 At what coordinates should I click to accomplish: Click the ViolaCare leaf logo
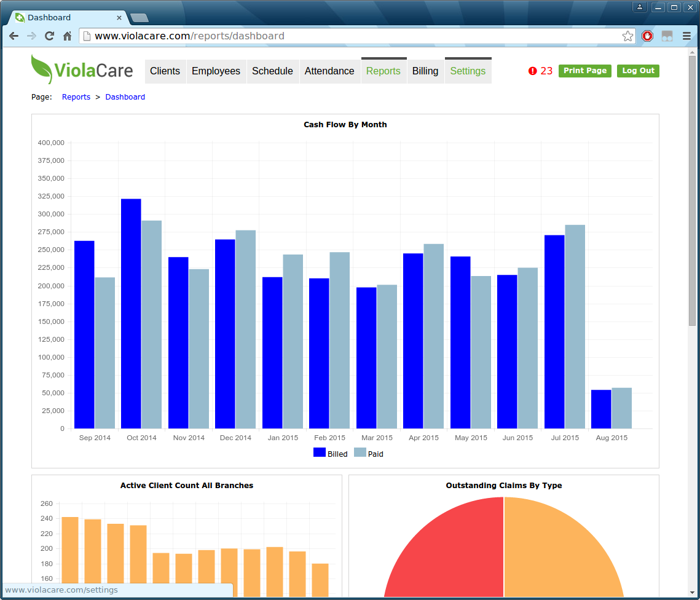(x=42, y=69)
